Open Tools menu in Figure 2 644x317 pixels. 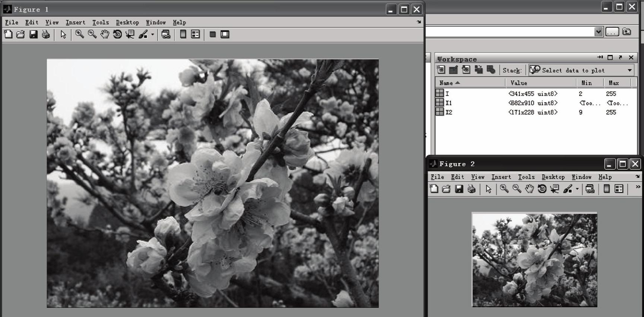[526, 177]
